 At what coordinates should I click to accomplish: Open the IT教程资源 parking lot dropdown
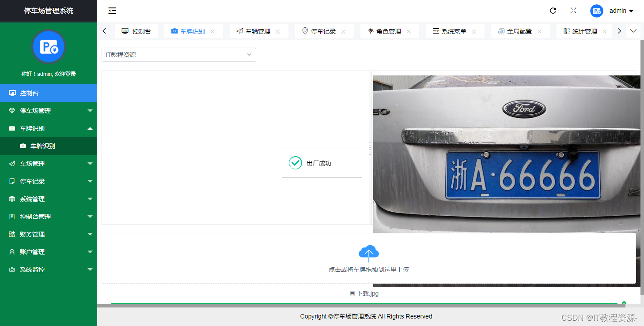(179, 55)
